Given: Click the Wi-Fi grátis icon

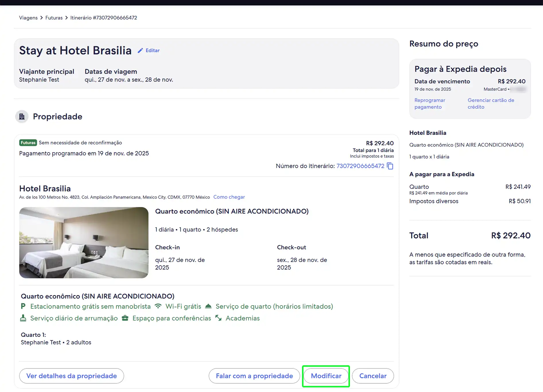Looking at the screenshot, I should tap(158, 306).
